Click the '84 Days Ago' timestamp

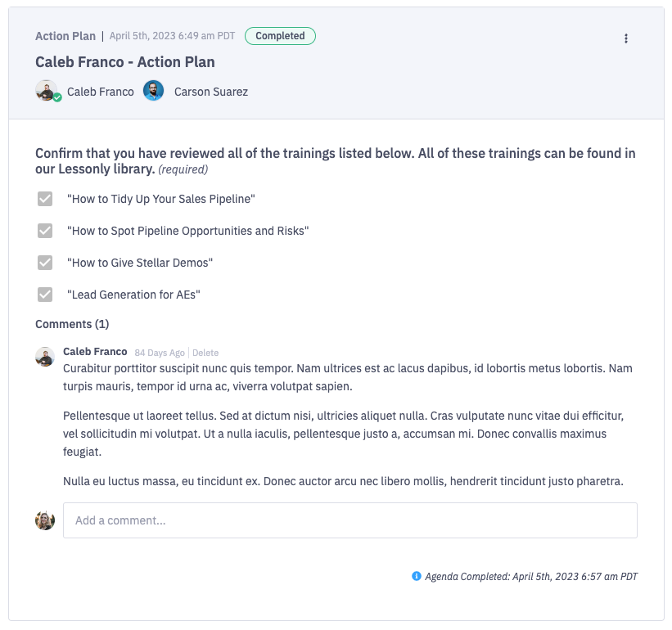tap(160, 353)
